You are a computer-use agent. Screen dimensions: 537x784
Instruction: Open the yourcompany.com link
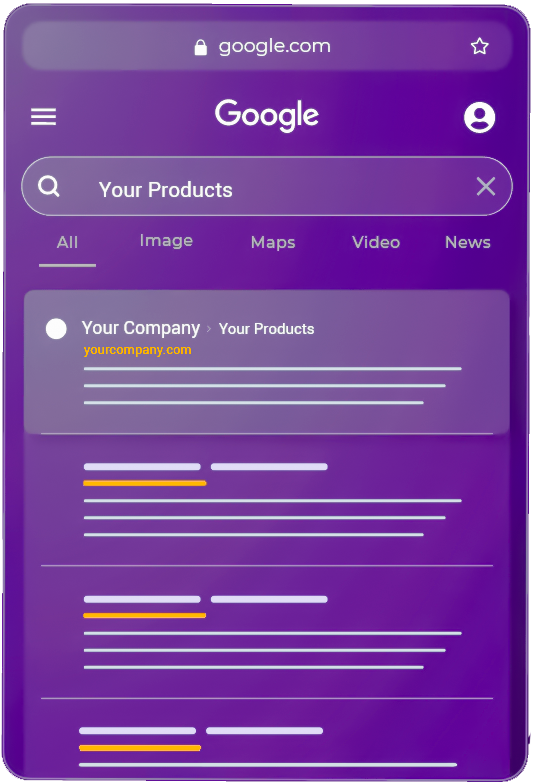pyautogui.click(x=138, y=350)
